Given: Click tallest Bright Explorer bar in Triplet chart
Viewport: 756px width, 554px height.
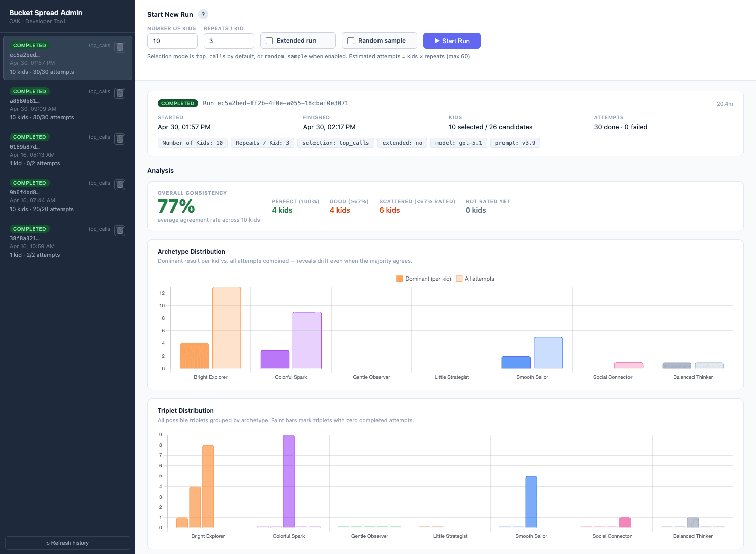Looking at the screenshot, I should [x=208, y=487].
